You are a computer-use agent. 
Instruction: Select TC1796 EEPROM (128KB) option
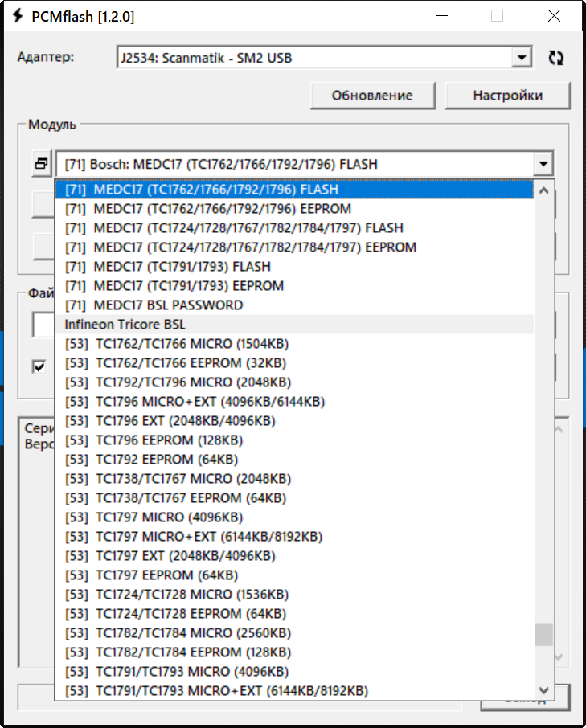pyautogui.click(x=169, y=440)
